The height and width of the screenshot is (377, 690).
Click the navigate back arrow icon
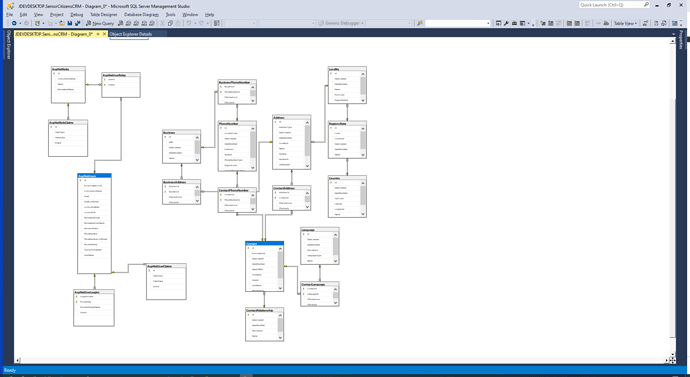point(14,23)
